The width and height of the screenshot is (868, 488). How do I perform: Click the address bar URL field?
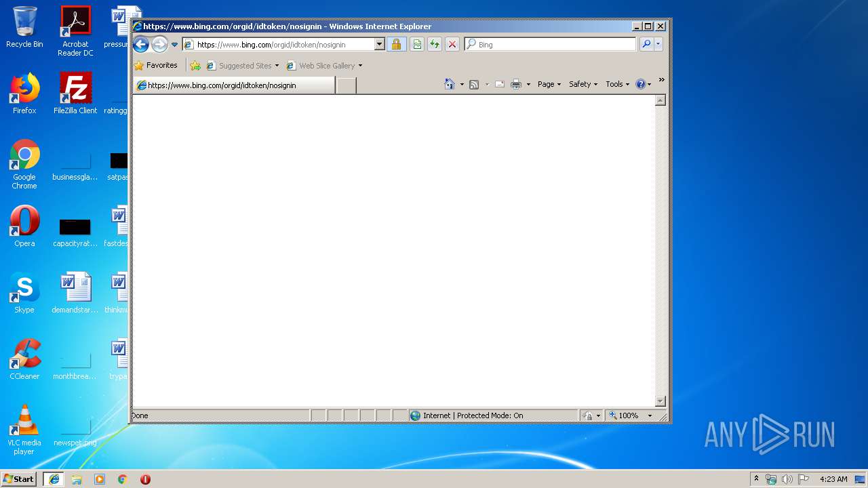pyautogui.click(x=279, y=45)
